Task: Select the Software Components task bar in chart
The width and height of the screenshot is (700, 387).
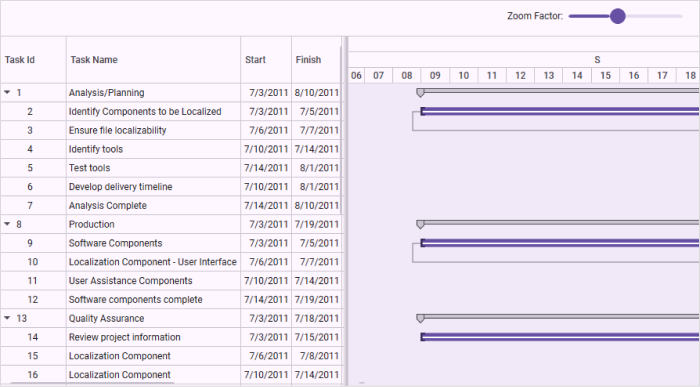Action: (560, 243)
